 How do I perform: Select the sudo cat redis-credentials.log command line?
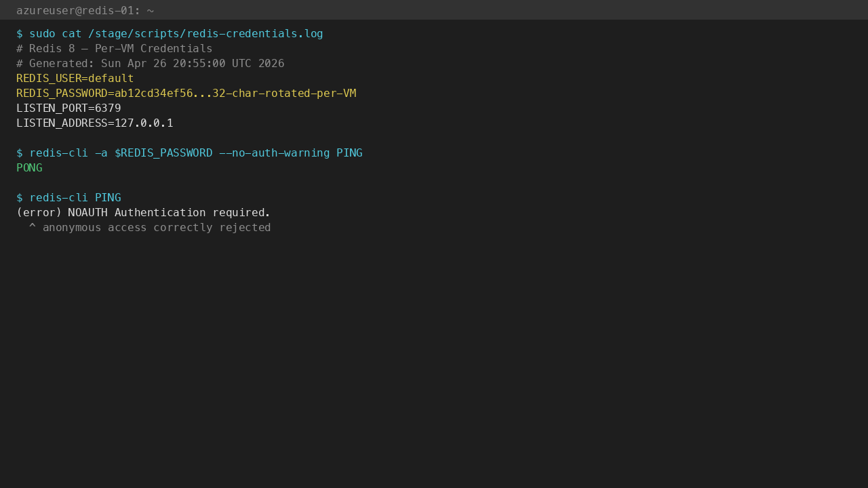point(170,34)
